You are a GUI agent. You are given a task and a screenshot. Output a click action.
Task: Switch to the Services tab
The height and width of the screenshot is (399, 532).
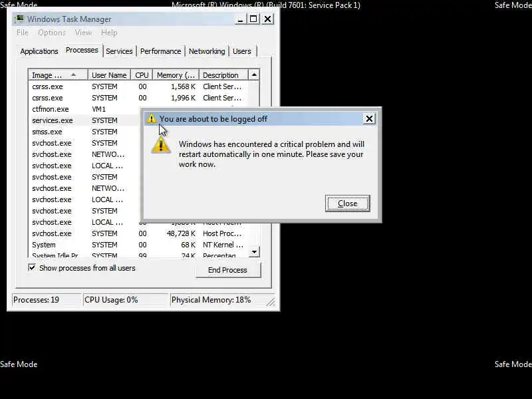click(x=119, y=51)
